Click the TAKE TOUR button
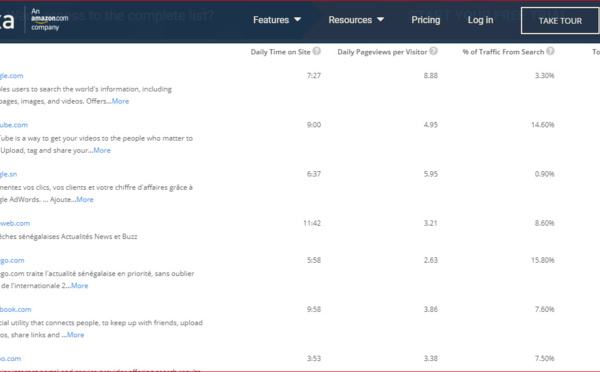 coord(560,21)
